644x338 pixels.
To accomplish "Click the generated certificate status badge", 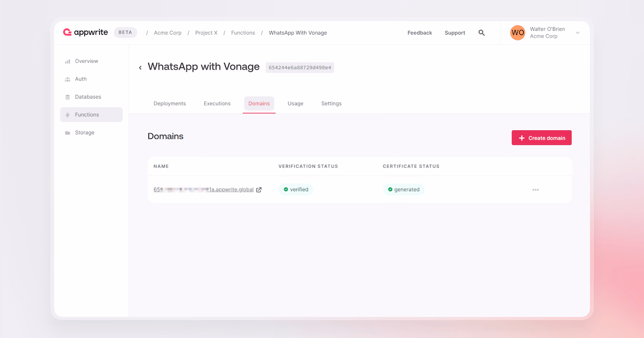I will [404, 190].
